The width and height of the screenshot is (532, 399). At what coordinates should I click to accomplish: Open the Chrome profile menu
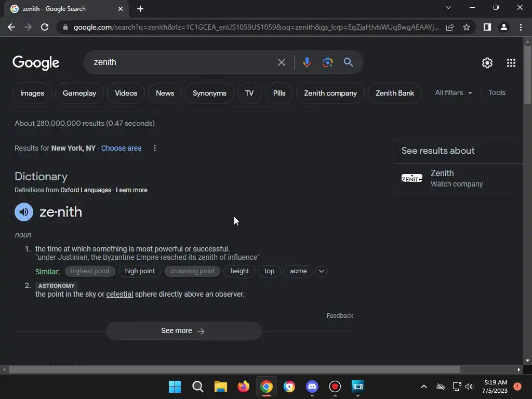[x=504, y=27]
